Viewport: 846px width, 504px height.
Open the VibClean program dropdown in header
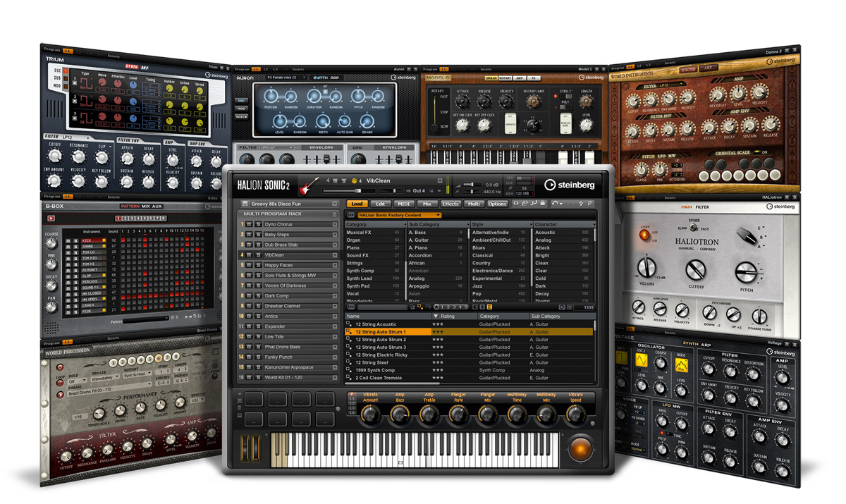pos(440,180)
